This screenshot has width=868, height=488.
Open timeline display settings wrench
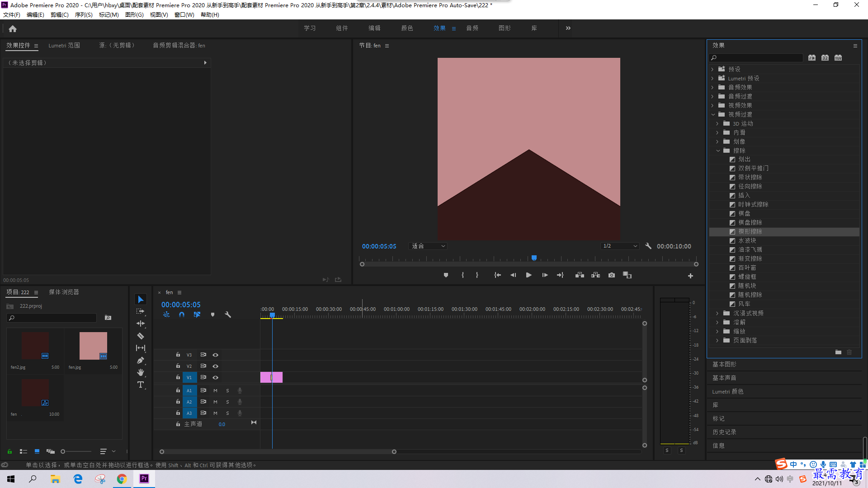228,314
